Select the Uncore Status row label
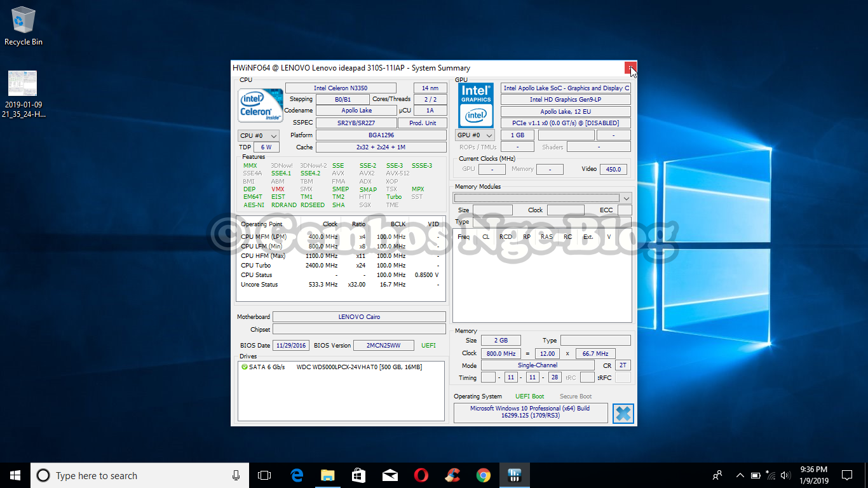The image size is (868, 488). pyautogui.click(x=259, y=285)
